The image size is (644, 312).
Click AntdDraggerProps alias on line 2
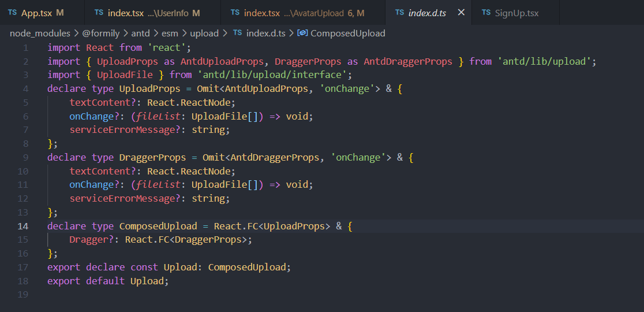pos(408,62)
